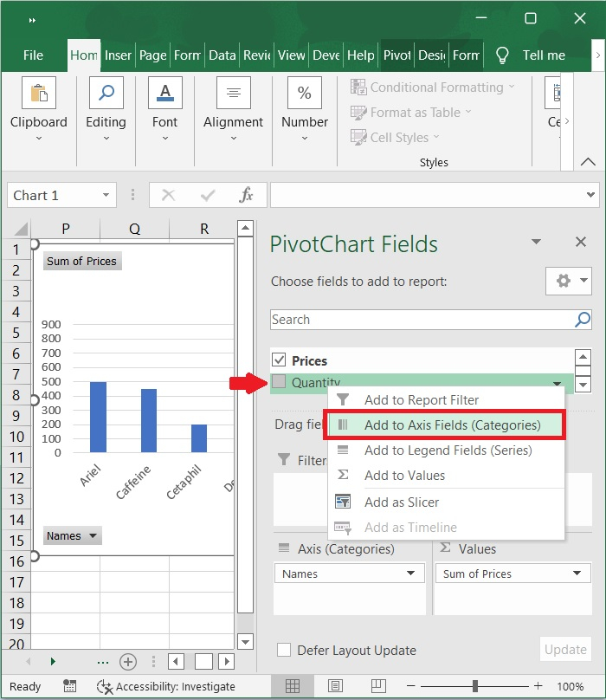Click the Insert Function fx icon
The width and height of the screenshot is (606, 700).
click(246, 195)
